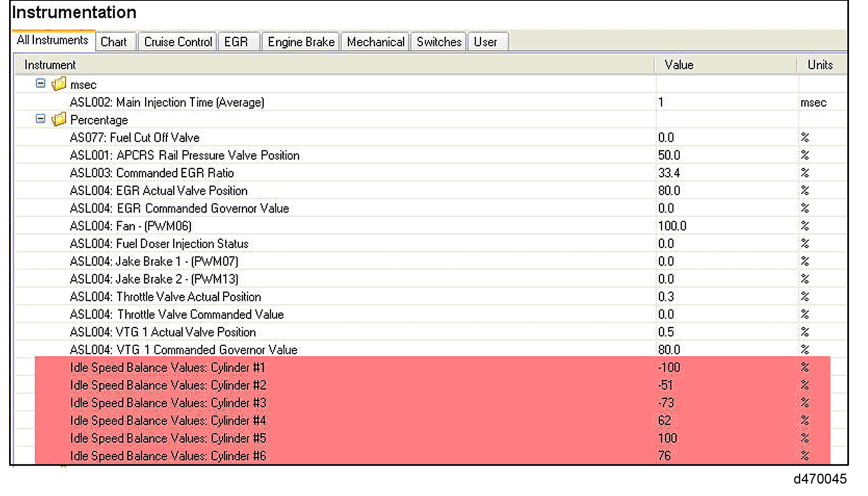Click the msec folder icon
868x496 pixels.
point(59,84)
